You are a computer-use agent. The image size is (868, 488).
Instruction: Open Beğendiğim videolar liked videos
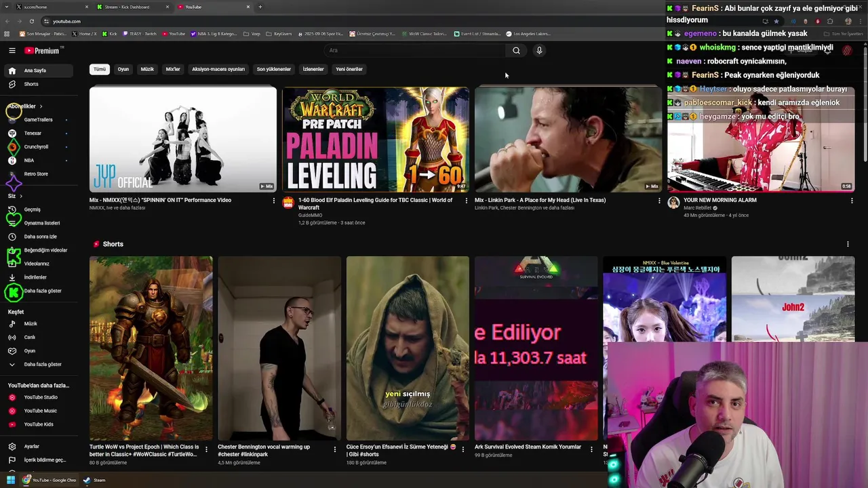click(x=39, y=250)
